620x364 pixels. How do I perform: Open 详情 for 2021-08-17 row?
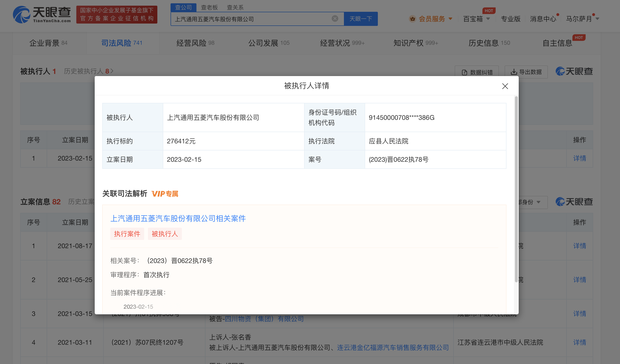tap(579, 246)
